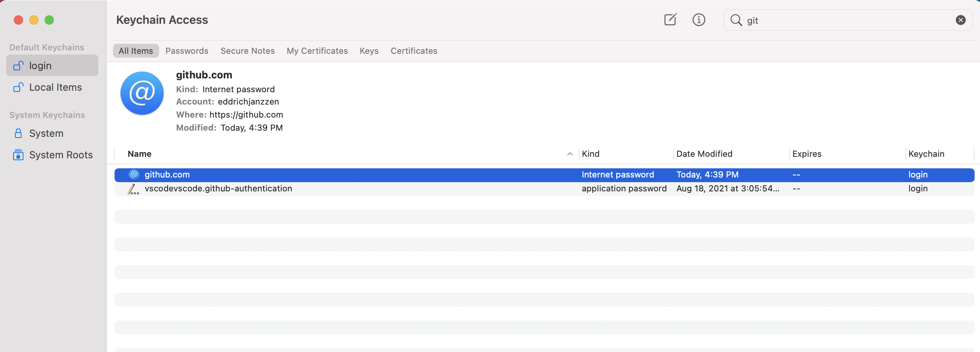
Task: Open the My Certificates tab
Action: coord(317,51)
